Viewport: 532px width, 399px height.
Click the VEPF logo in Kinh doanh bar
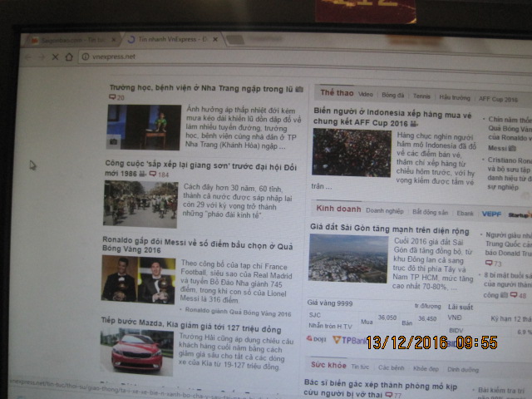click(x=491, y=214)
